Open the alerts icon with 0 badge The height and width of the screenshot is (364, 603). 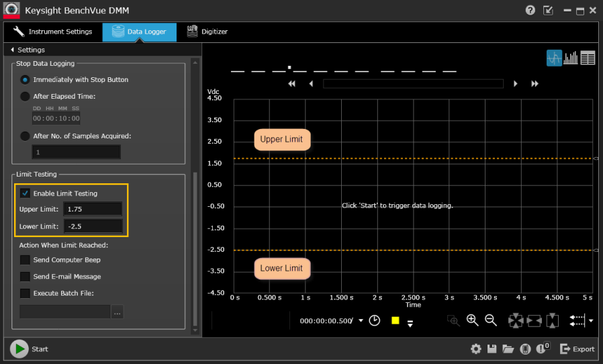543,347
